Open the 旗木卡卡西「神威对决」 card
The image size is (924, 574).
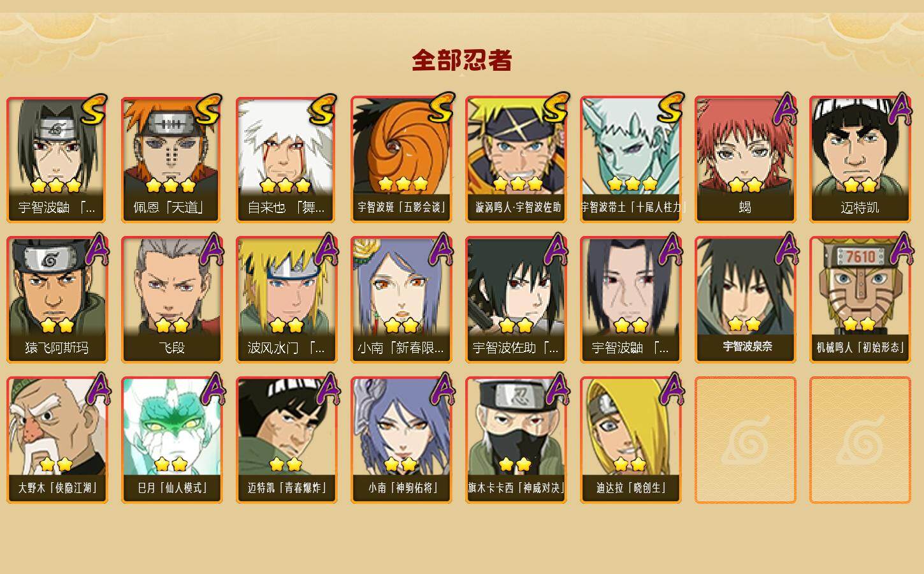[x=516, y=440]
